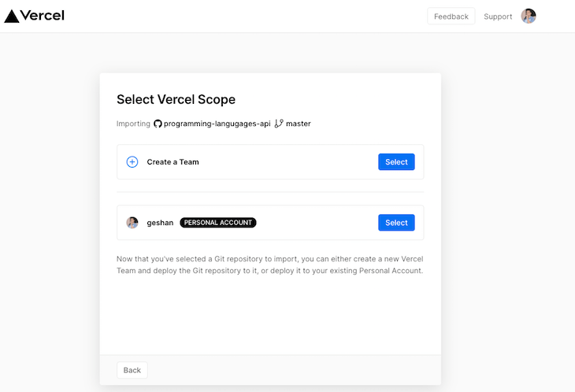
Task: Click the Vercel triangle logo
Action: (x=11, y=16)
